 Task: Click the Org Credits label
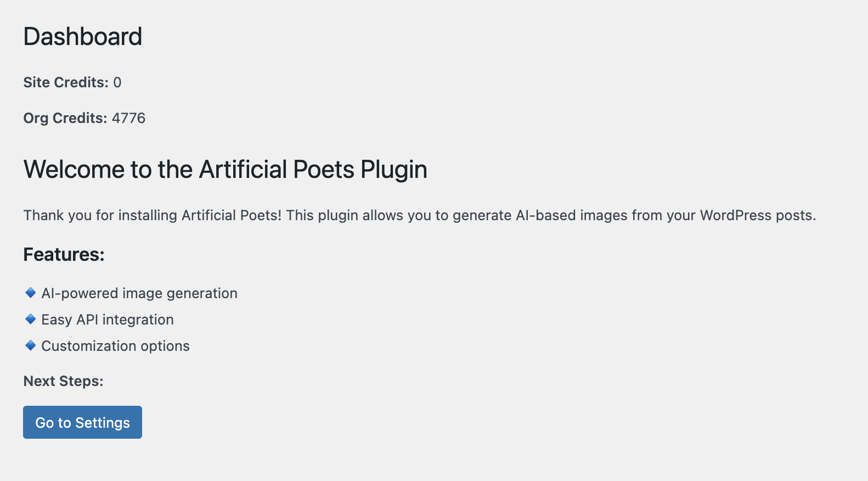coord(65,118)
